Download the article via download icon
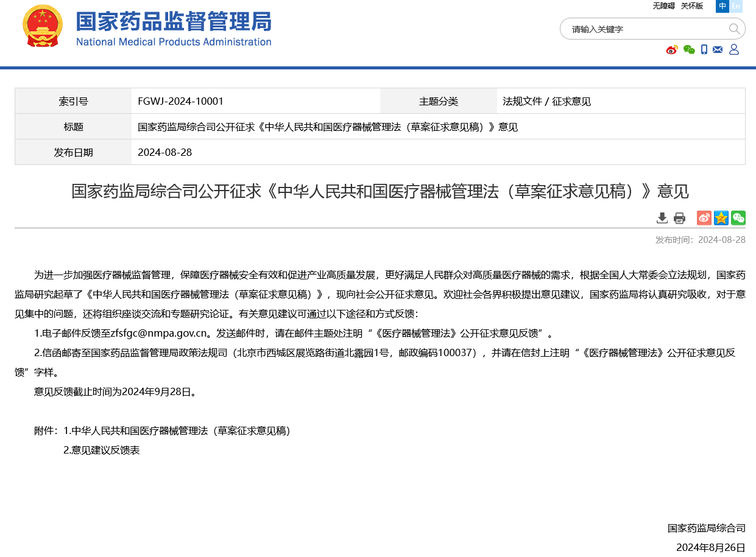The height and width of the screenshot is (557, 756). point(662,217)
